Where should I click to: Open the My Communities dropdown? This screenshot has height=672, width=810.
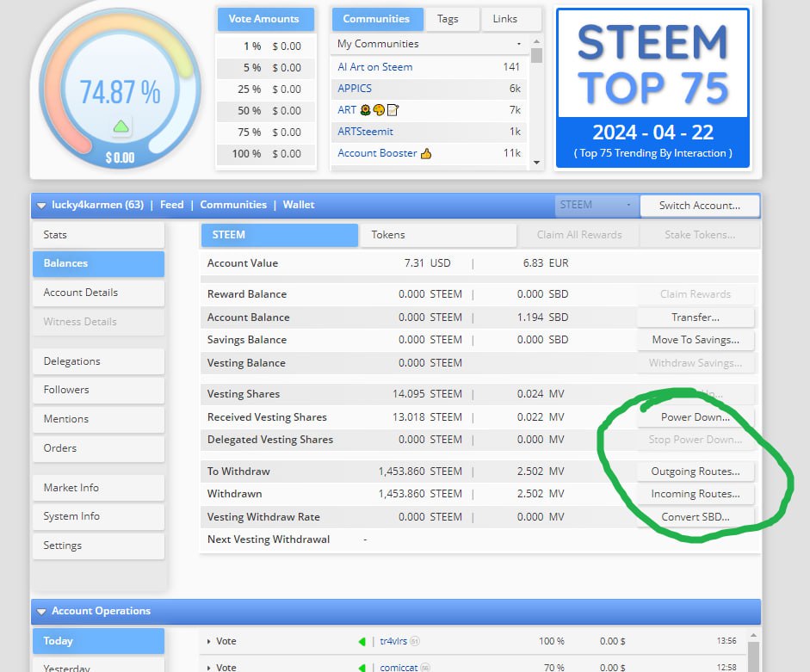[x=430, y=44]
